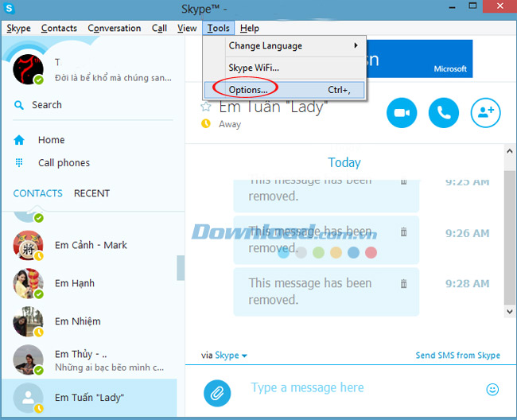Open the Contacts menu
The width and height of the screenshot is (517, 420).
(59, 29)
